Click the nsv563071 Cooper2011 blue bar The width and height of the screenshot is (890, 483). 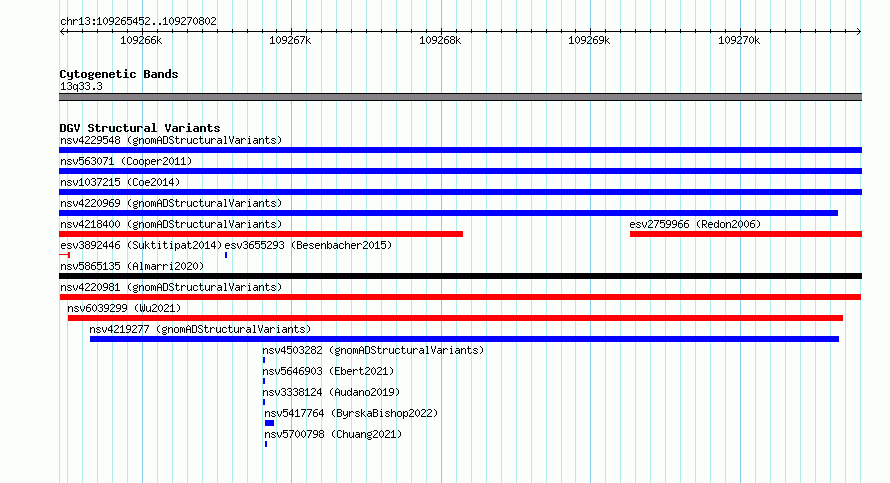point(460,171)
